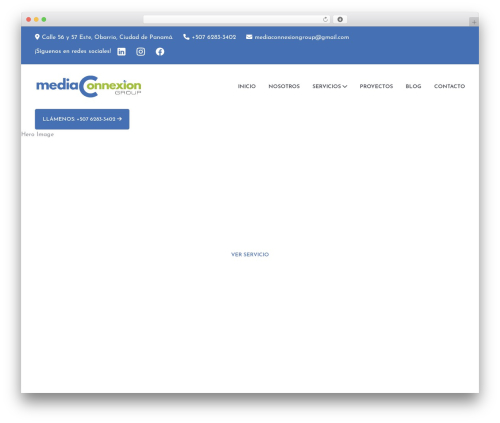Click the Calle 56 y 57 Este address text
Viewport: 500px width, 423px height.
107,37
